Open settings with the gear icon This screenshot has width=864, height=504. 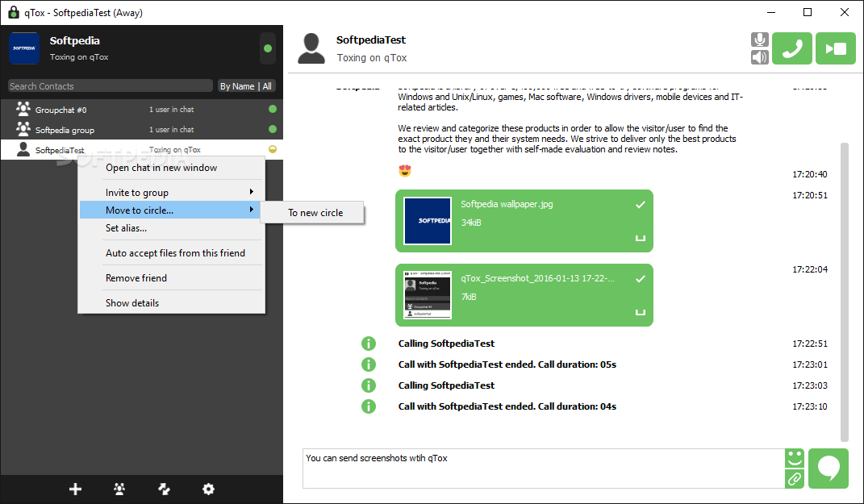click(x=208, y=489)
